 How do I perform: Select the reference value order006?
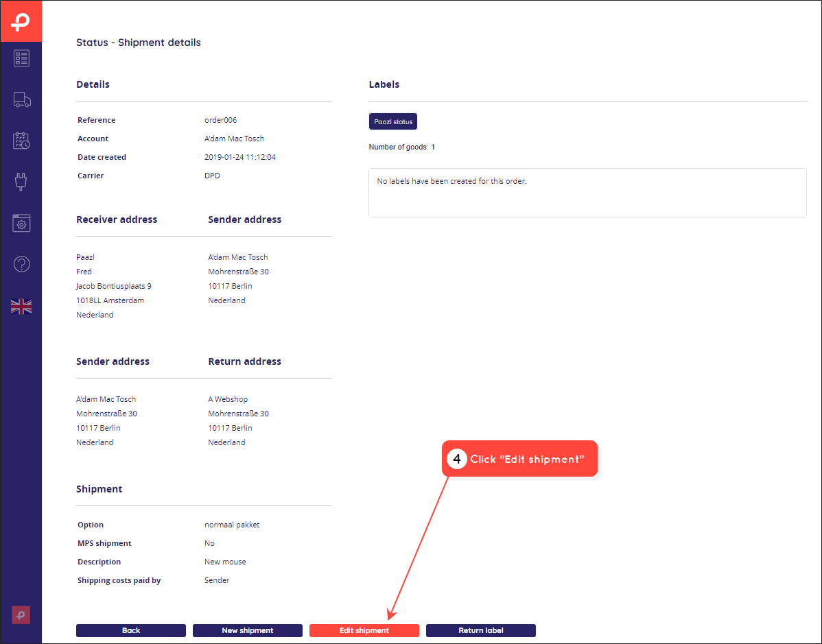point(221,120)
